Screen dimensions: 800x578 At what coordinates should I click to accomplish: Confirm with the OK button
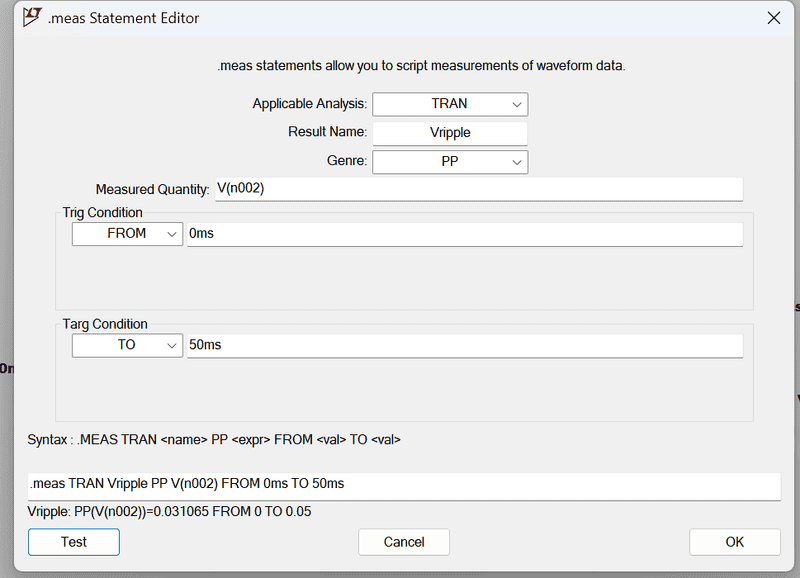click(x=734, y=542)
